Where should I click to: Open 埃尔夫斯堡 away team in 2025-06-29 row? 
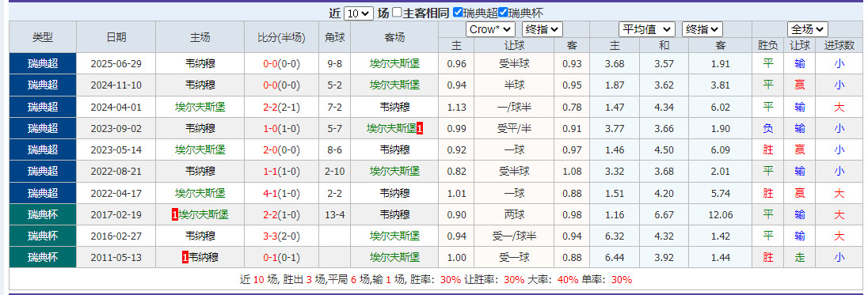pos(394,63)
